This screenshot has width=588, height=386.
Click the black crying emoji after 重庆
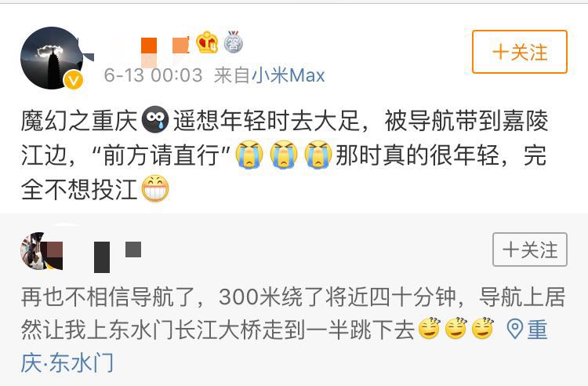[155, 119]
